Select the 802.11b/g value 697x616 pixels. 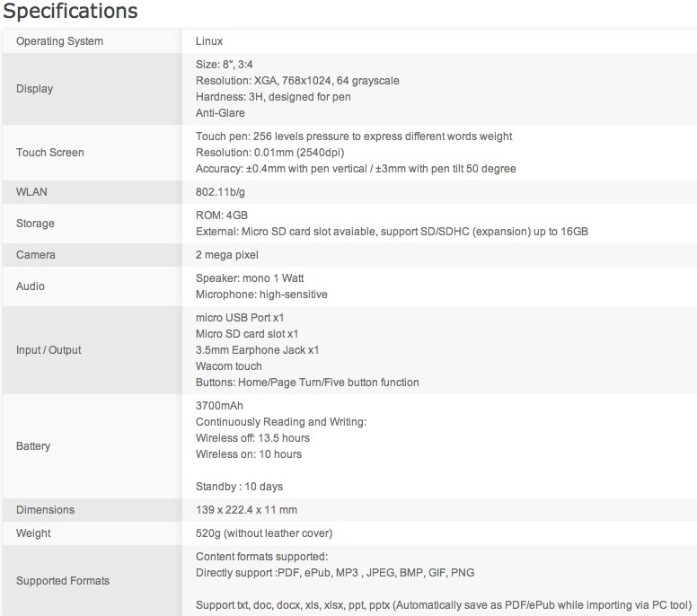(220, 193)
